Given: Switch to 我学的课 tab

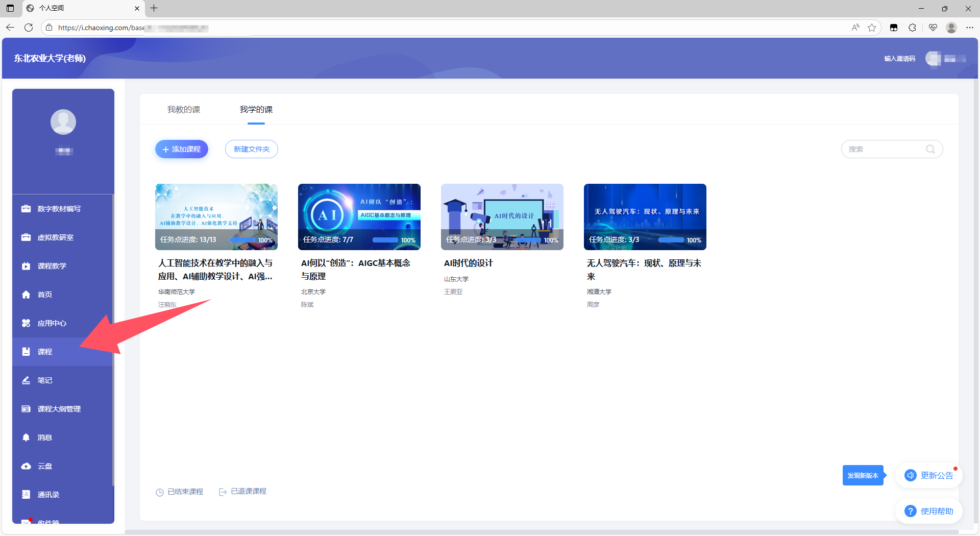Looking at the screenshot, I should click(x=256, y=110).
